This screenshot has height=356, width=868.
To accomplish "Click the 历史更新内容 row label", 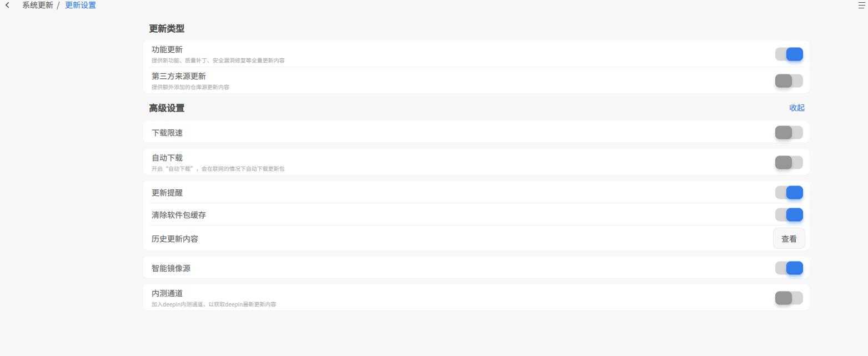I will 175,239.
